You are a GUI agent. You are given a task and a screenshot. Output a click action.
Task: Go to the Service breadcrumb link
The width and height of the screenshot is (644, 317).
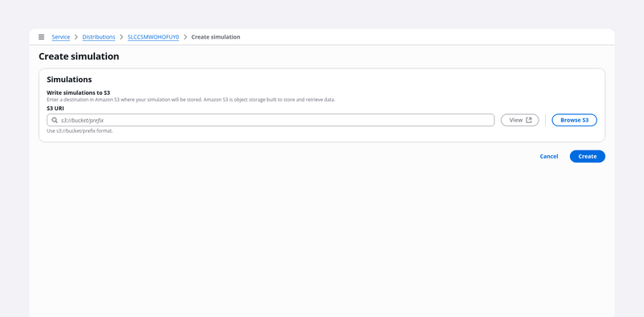coord(61,37)
